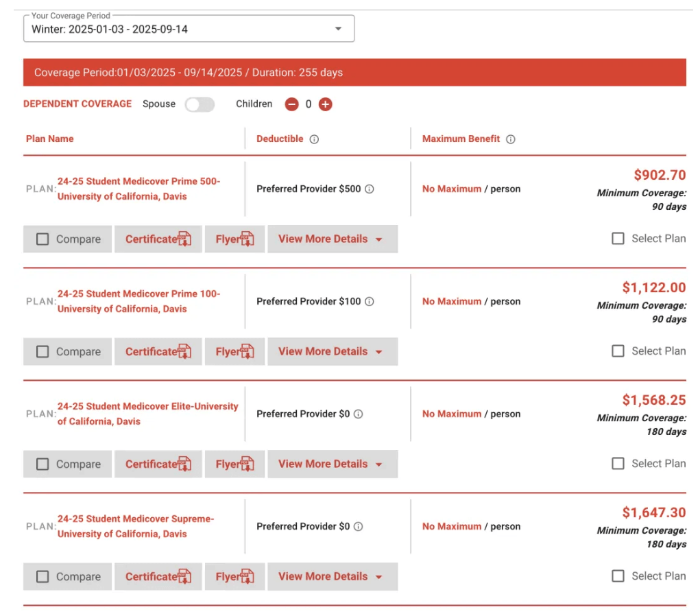Download Flyer PDF for Supreme plan
The image size is (700, 614).
click(235, 577)
